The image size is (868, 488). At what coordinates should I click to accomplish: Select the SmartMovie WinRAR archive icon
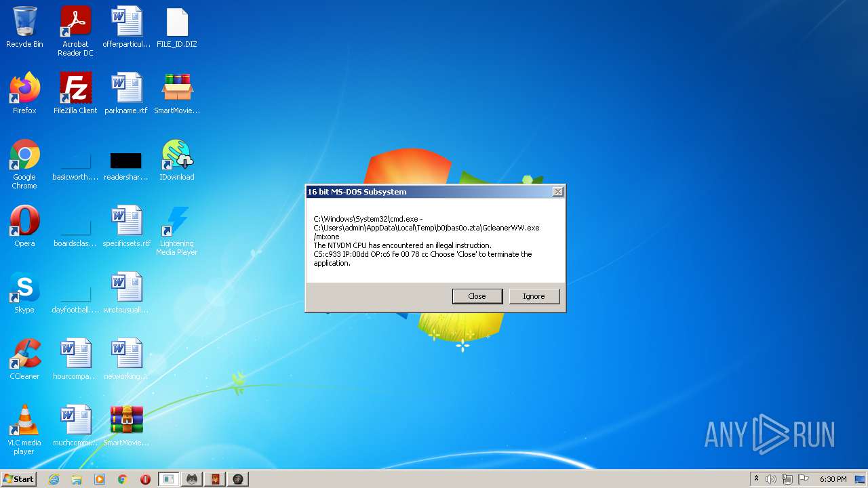[127, 426]
